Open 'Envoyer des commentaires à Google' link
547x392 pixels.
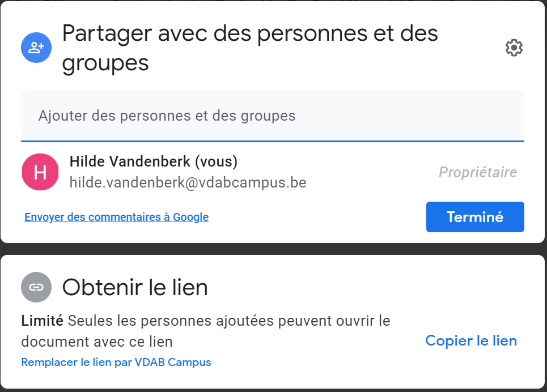(117, 217)
